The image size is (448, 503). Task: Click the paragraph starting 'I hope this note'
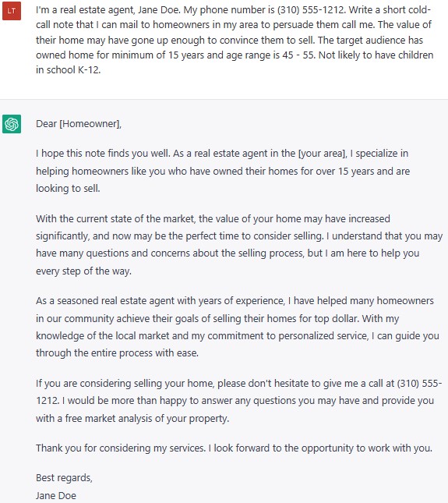223,171
